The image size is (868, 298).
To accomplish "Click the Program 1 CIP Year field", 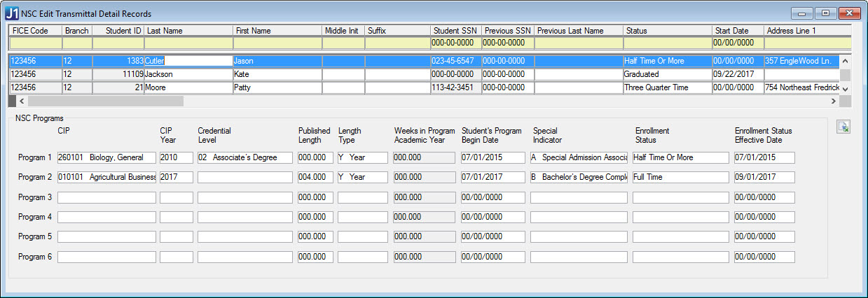I will tap(176, 158).
